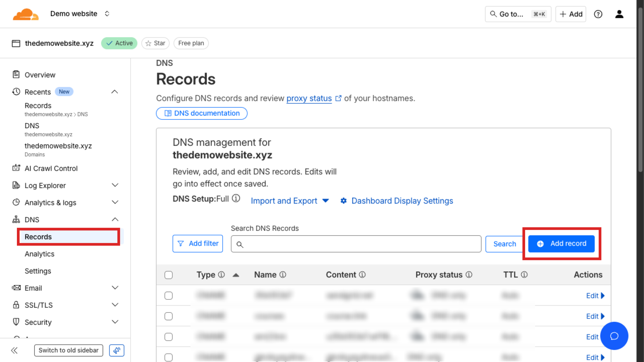This screenshot has width=644, height=362.
Task: Click the Type column info icon
Action: [x=221, y=275]
